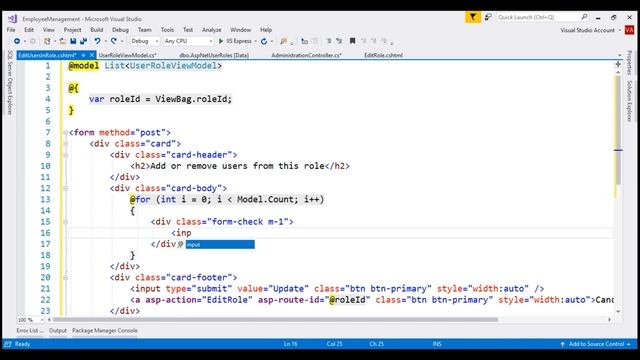Open the Tools menu
This screenshot has height=360, width=640.
(x=167, y=30)
